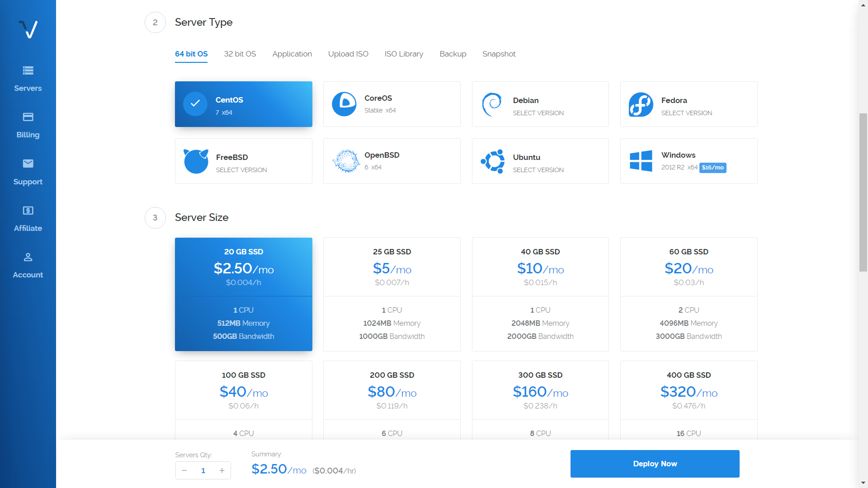Expand Ubuntu SELECT VERSION list
The width and height of the screenshot is (868, 488).
538,170
